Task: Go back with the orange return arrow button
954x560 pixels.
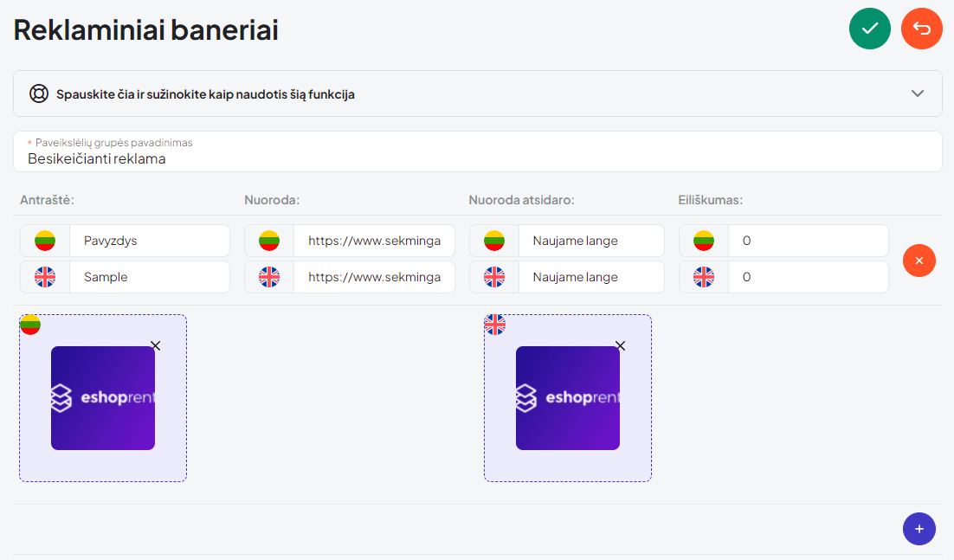Action: click(x=921, y=29)
